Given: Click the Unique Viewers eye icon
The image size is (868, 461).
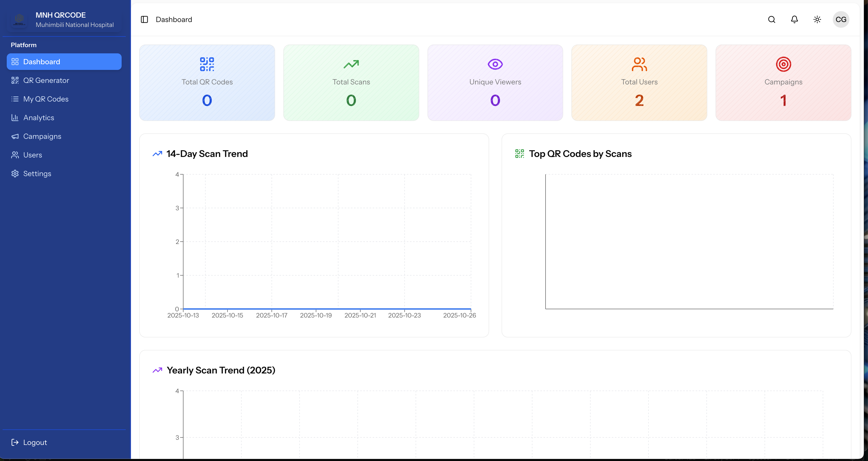Looking at the screenshot, I should (x=495, y=64).
